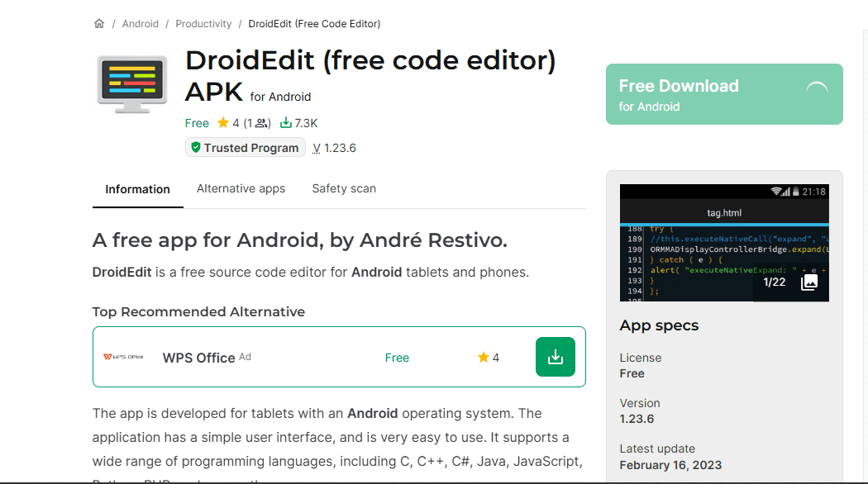Open the WPS Office alternative link
The image size is (868, 484).
click(x=198, y=358)
